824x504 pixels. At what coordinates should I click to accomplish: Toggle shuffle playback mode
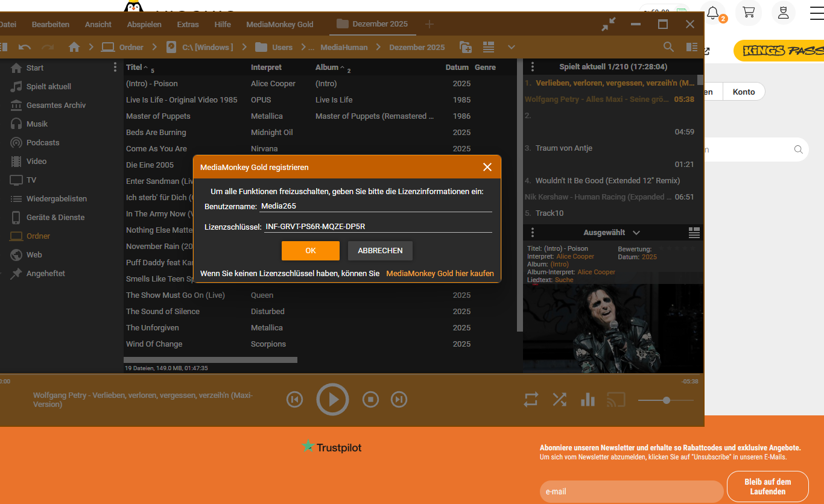point(559,399)
